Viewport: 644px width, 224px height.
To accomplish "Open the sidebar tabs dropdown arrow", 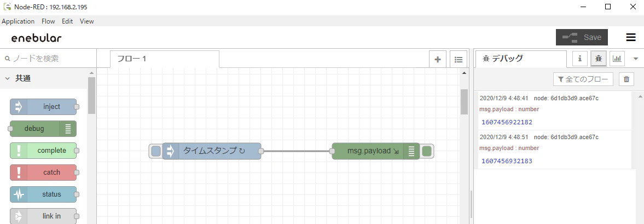I will pyautogui.click(x=636, y=59).
